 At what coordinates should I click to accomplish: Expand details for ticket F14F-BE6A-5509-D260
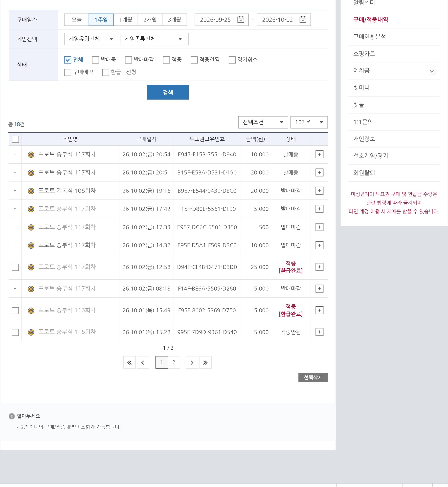click(319, 289)
